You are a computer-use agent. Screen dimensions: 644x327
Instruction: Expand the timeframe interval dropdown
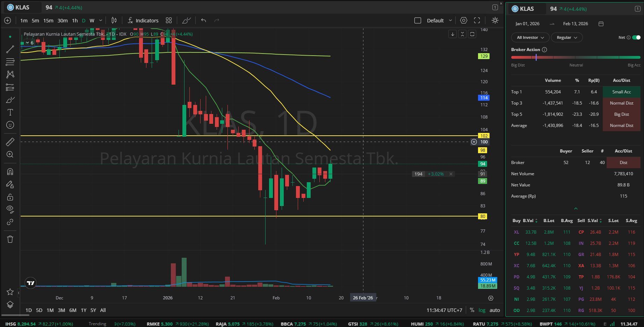click(x=101, y=21)
